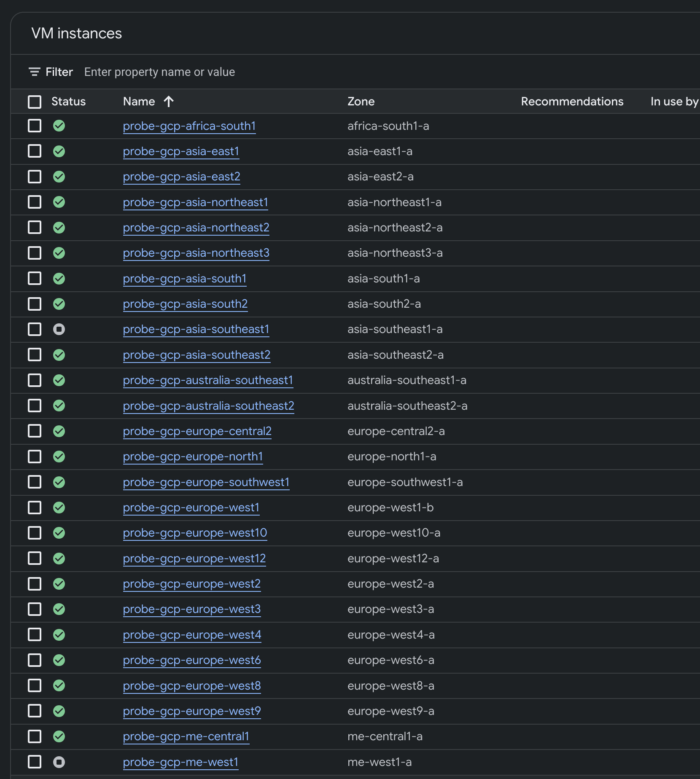Open the probe-gcp-europe-central2 instance
This screenshot has height=779, width=700.
(197, 431)
